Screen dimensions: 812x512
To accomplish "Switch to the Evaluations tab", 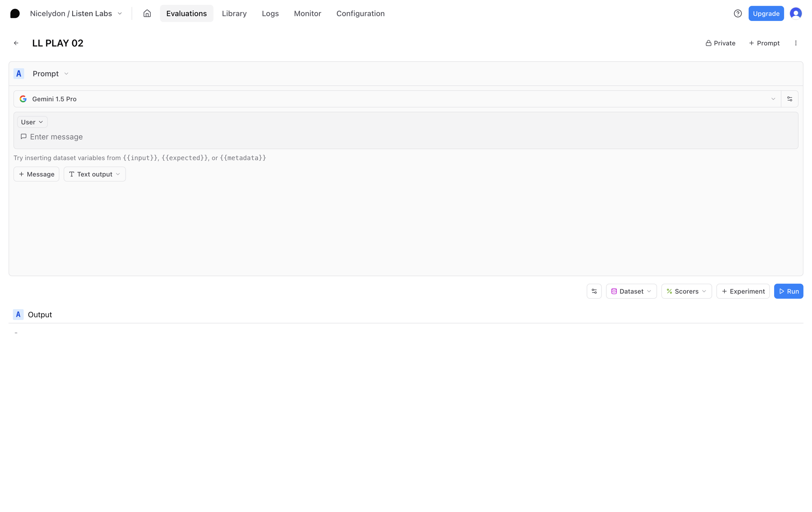I will pos(186,14).
